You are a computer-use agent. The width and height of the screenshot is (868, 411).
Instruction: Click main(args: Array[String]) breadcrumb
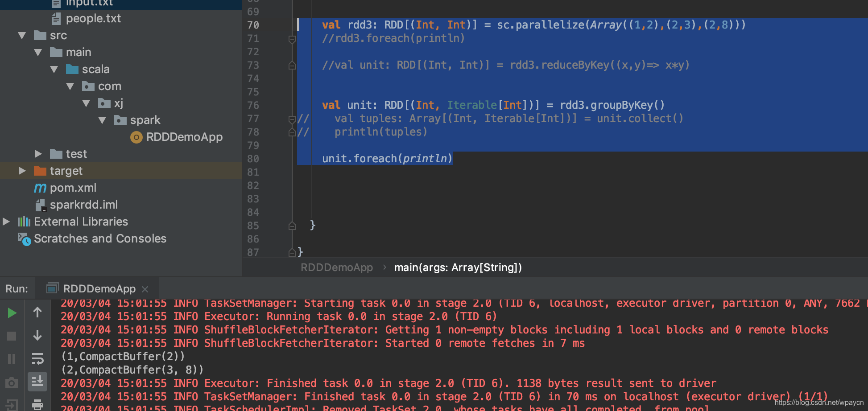(458, 267)
